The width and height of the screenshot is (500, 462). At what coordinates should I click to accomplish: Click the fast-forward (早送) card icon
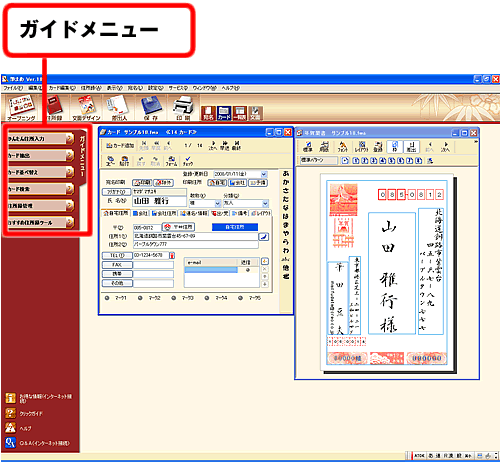coord(224,146)
